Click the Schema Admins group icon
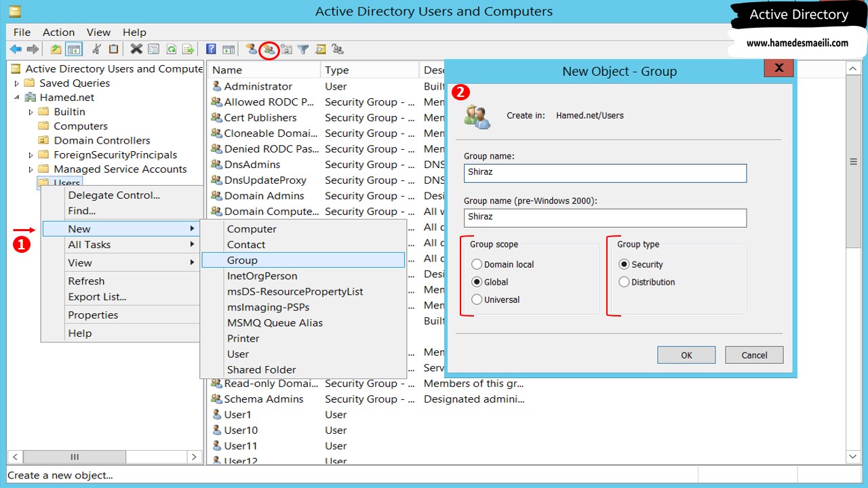This screenshot has width=868, height=488. (216, 399)
